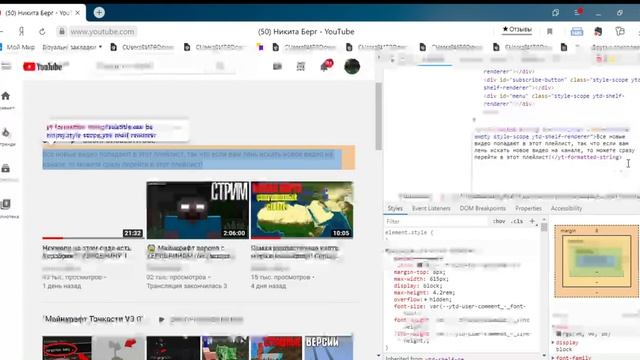Reload the page with the refresh icon
Viewport: 640px width, 360px height.
tap(42, 31)
